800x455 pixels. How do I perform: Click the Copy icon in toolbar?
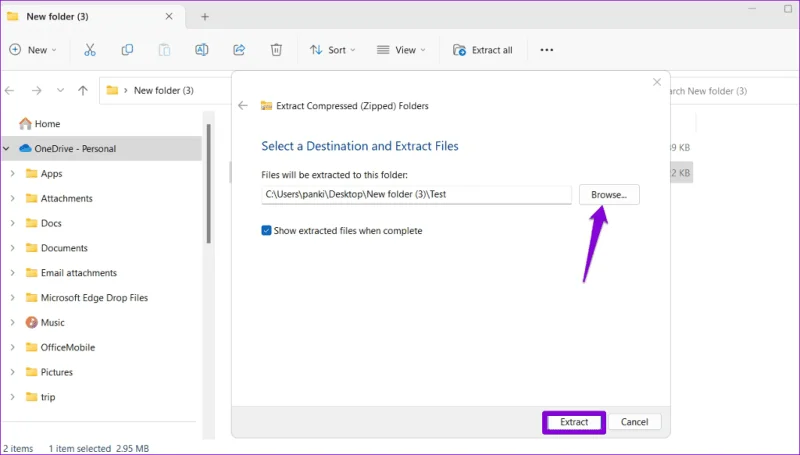pos(127,49)
